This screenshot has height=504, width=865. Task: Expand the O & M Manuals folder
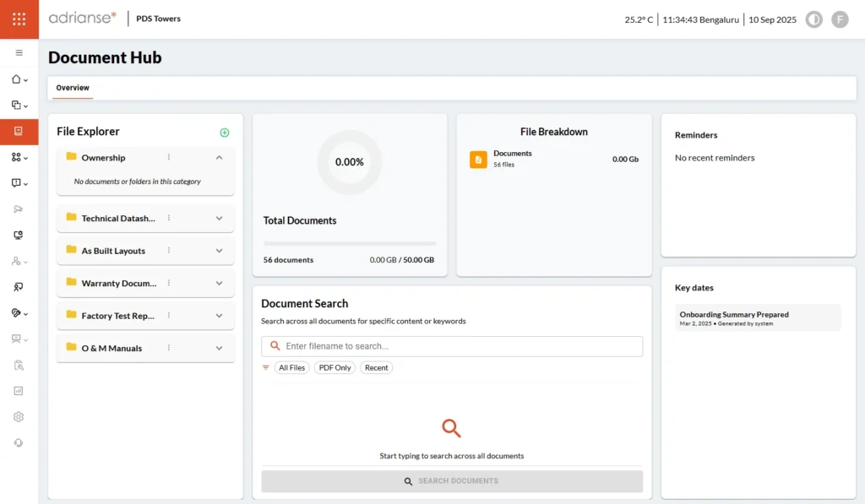[x=219, y=348]
